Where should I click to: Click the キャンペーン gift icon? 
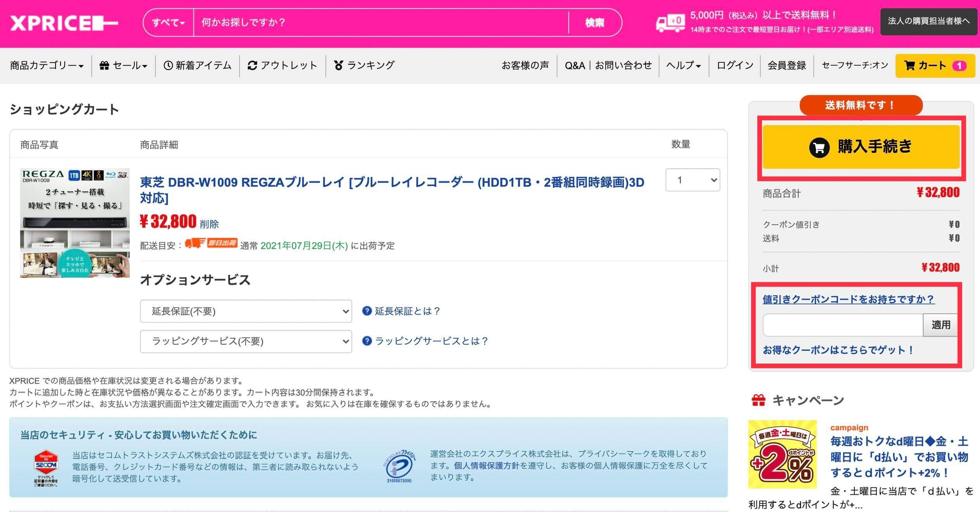click(x=758, y=400)
